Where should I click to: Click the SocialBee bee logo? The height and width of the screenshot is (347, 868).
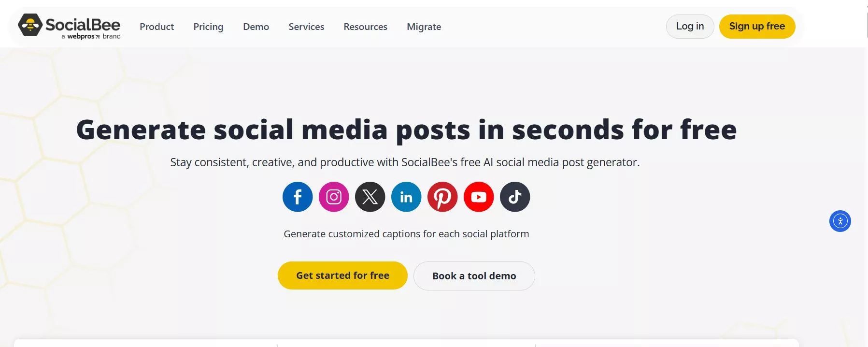tap(30, 26)
